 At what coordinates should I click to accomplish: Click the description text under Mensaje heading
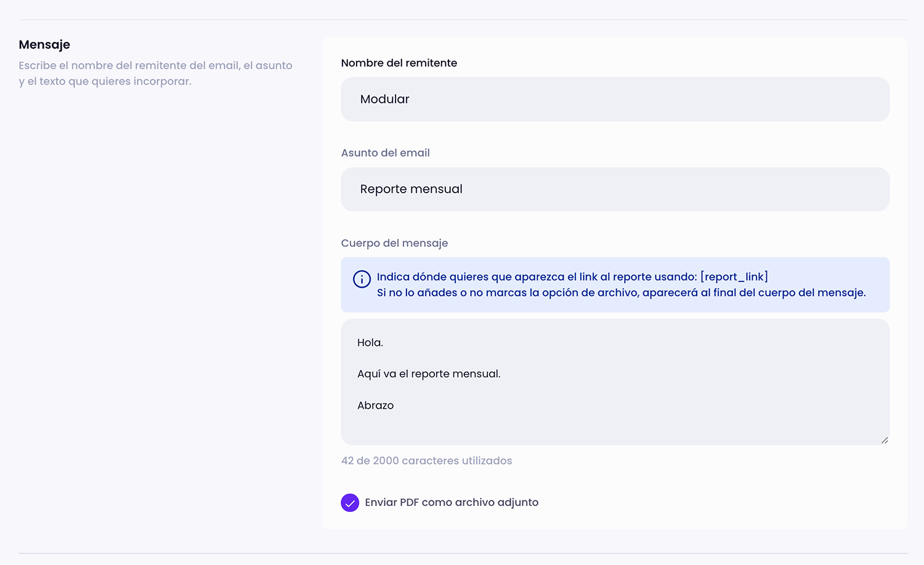155,73
